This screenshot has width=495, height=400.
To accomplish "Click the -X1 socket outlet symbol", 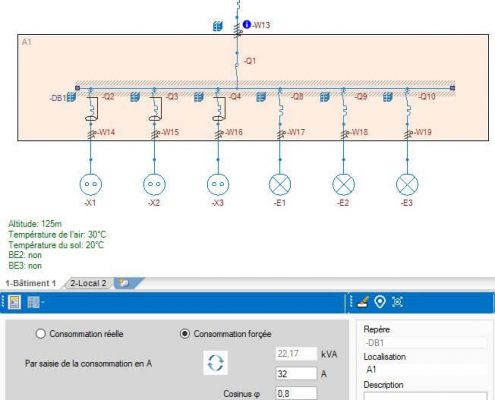I will coord(91,184).
